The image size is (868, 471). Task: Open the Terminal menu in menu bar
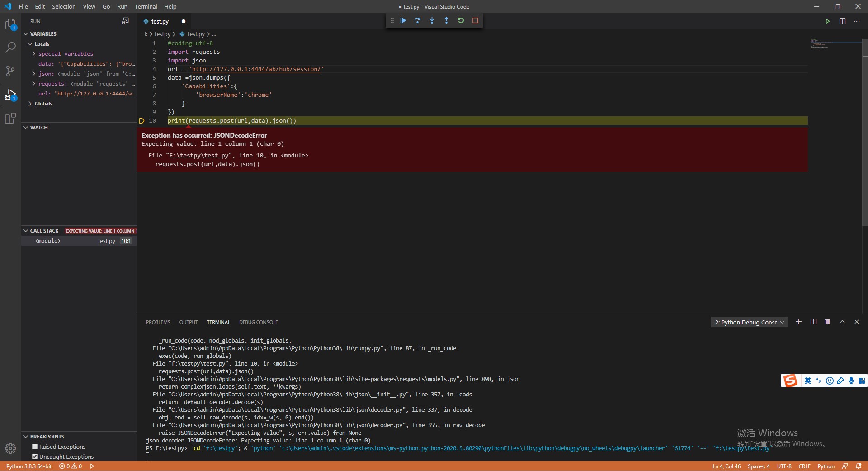(146, 6)
